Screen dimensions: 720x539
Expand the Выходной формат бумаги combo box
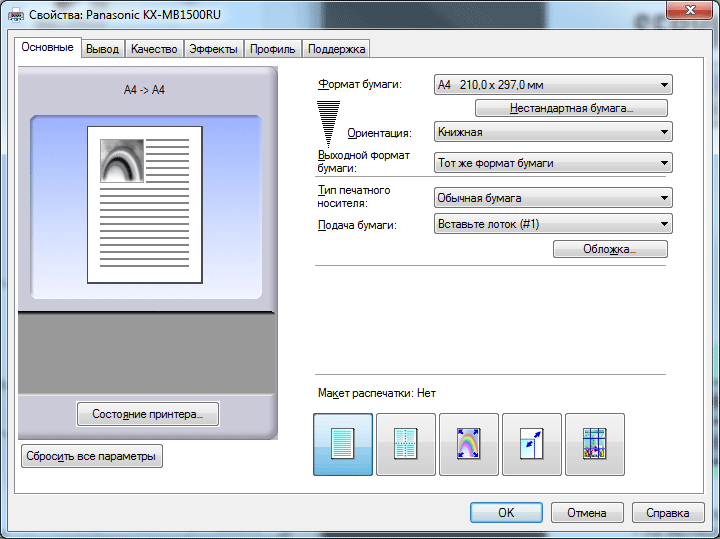(553, 163)
